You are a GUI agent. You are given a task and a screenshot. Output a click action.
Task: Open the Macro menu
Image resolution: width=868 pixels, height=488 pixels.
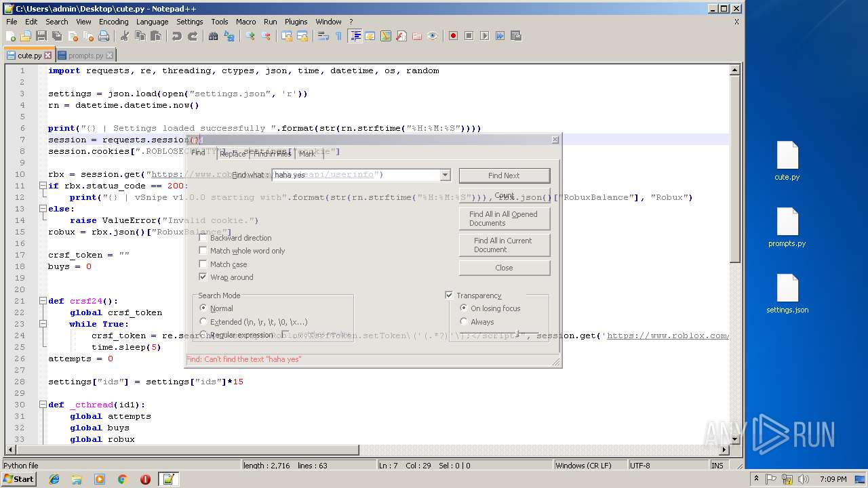[x=245, y=22]
